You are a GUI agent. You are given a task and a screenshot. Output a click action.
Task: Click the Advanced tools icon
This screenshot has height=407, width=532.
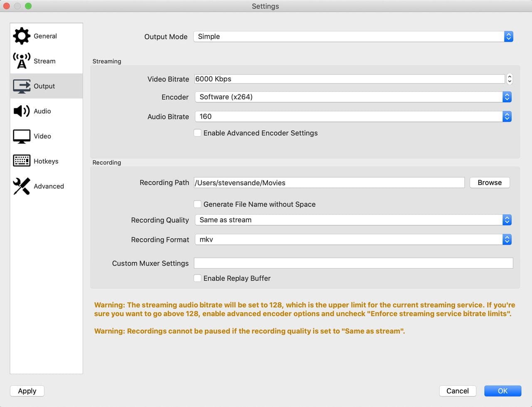(22, 186)
